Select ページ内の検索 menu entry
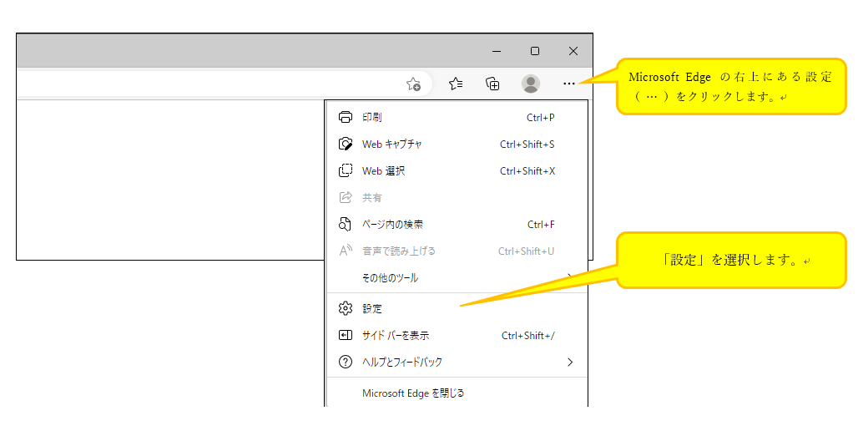Image resolution: width=868 pixels, height=421 pixels. pos(457,225)
